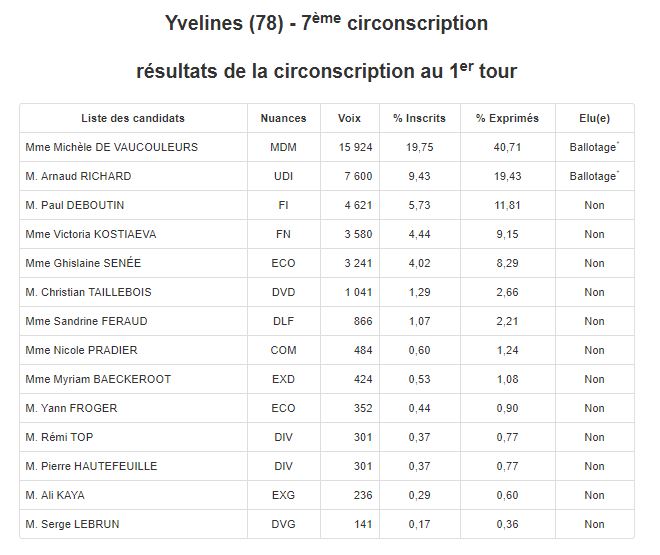This screenshot has width=660, height=555.
Task: Click the "Nuances" column header
Action: pos(283,118)
